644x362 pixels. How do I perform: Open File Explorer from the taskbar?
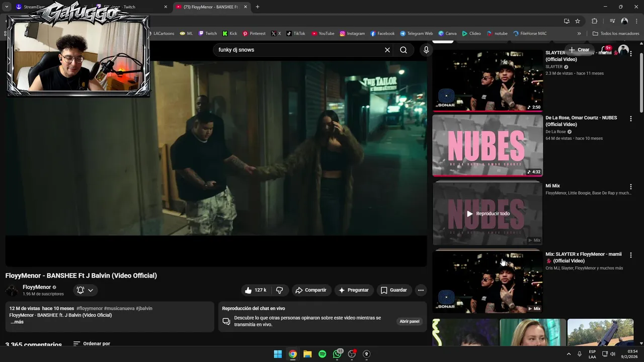[x=307, y=354]
